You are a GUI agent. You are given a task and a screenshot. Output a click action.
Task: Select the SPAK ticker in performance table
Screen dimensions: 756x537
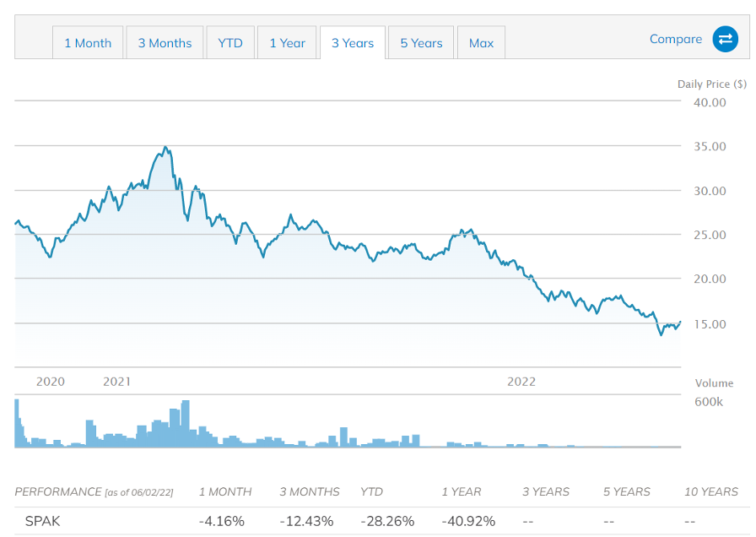click(42, 521)
